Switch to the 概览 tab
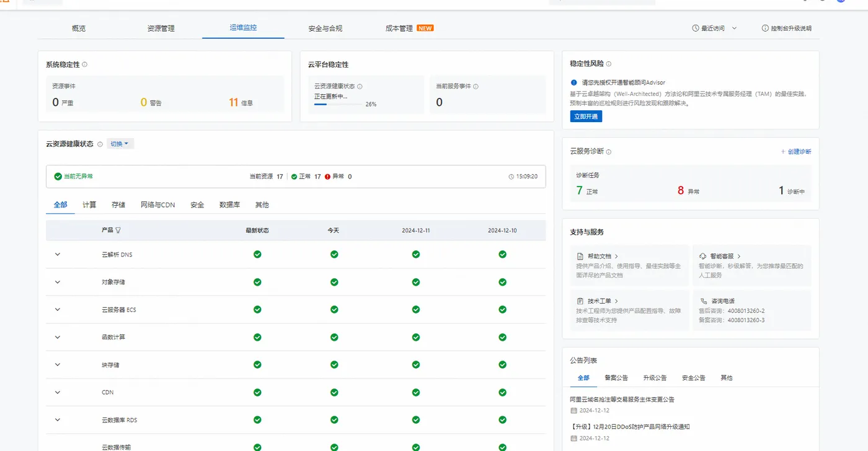Viewport: 868px width, 451px height. (79, 28)
